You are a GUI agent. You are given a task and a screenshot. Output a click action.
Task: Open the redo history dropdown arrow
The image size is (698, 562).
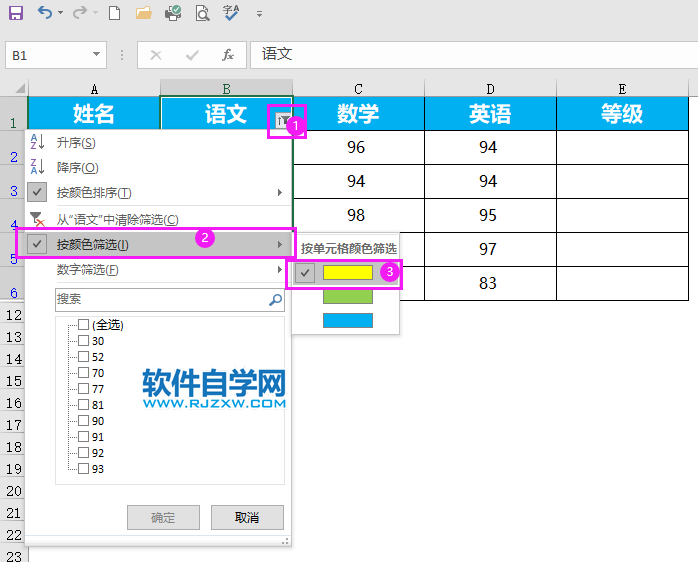[95, 13]
